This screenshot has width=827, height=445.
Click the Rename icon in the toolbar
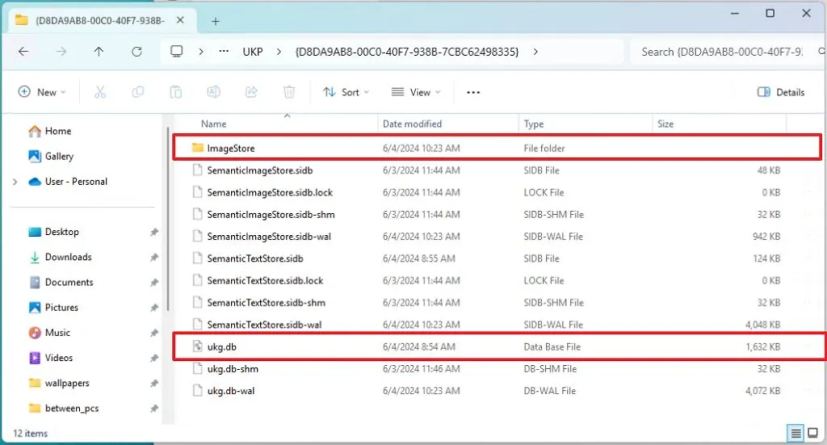coord(214,92)
